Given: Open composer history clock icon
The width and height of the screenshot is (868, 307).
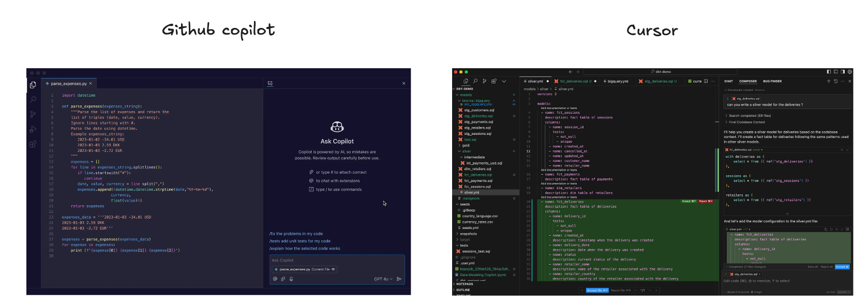Looking at the screenshot, I should 835,81.
